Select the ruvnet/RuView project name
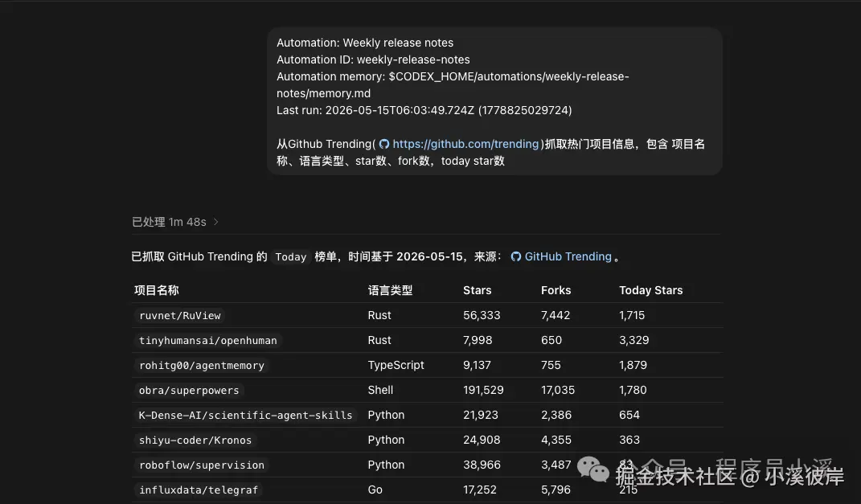 pyautogui.click(x=179, y=316)
